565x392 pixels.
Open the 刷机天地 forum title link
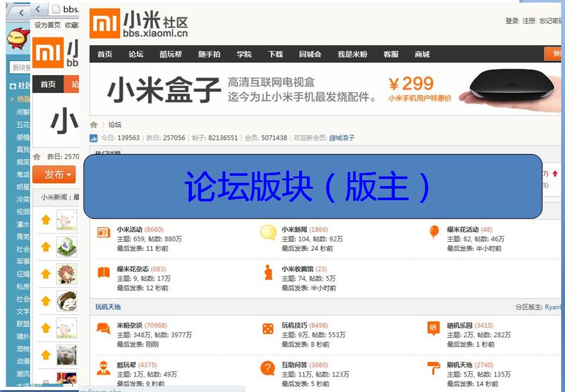460,365
